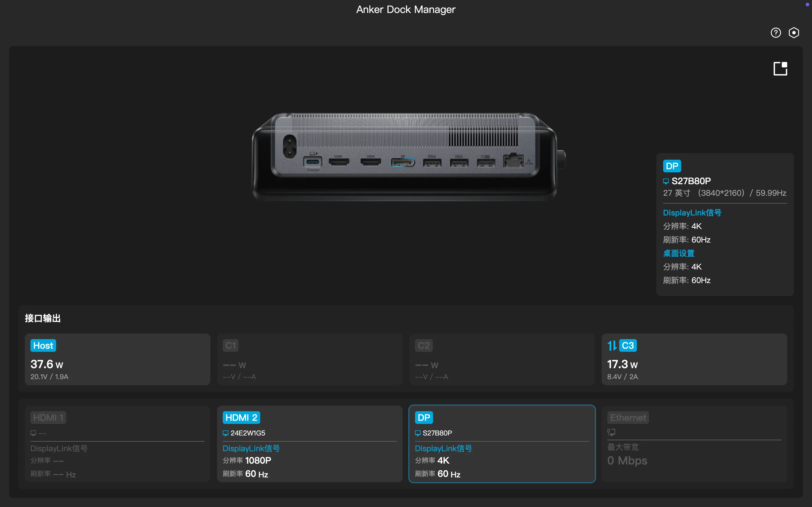Click the Ethernet port on dock image
The height and width of the screenshot is (507, 812).
point(513,161)
